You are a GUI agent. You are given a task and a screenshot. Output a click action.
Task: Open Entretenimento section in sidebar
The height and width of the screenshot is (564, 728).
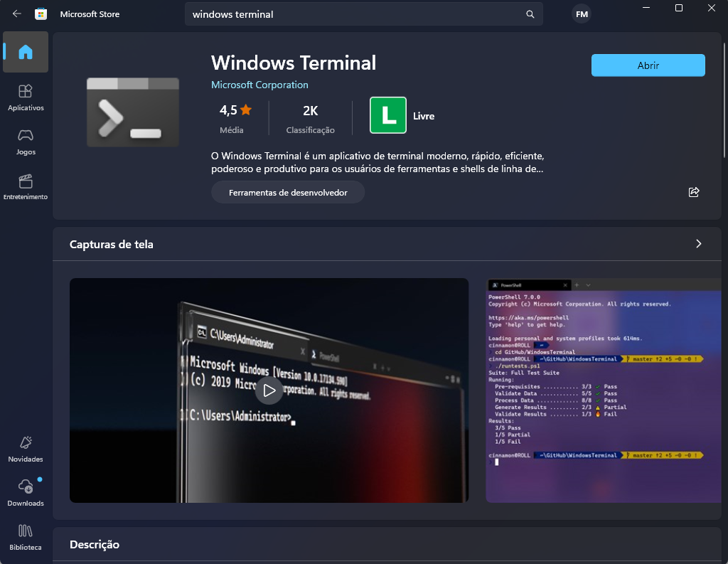click(26, 186)
